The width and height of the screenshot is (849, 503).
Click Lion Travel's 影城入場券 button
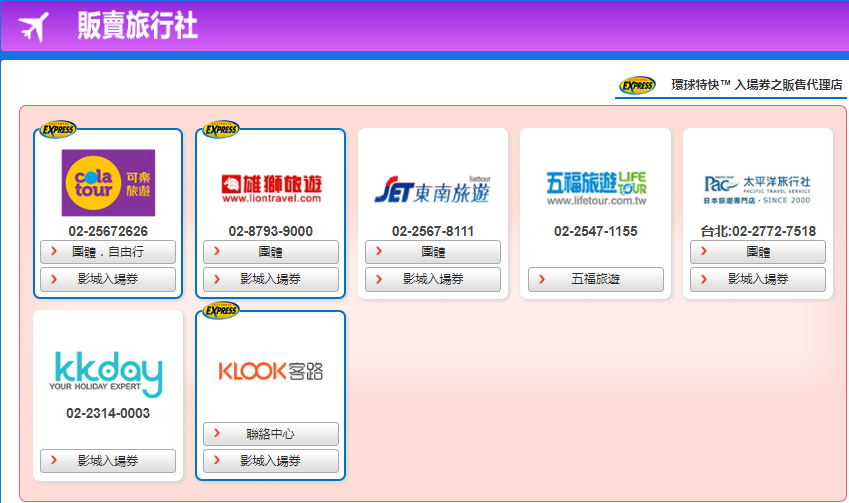click(x=271, y=279)
